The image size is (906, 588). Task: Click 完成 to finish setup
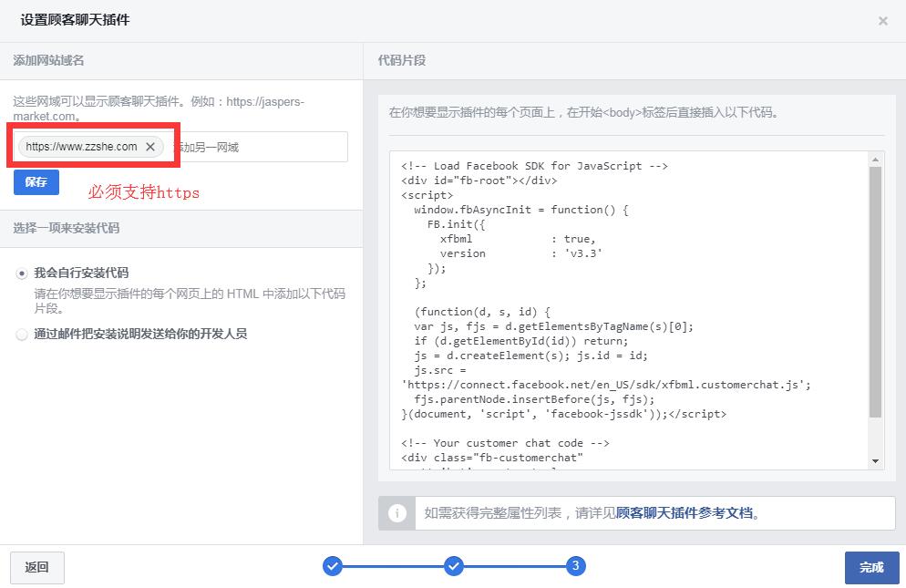(x=872, y=568)
